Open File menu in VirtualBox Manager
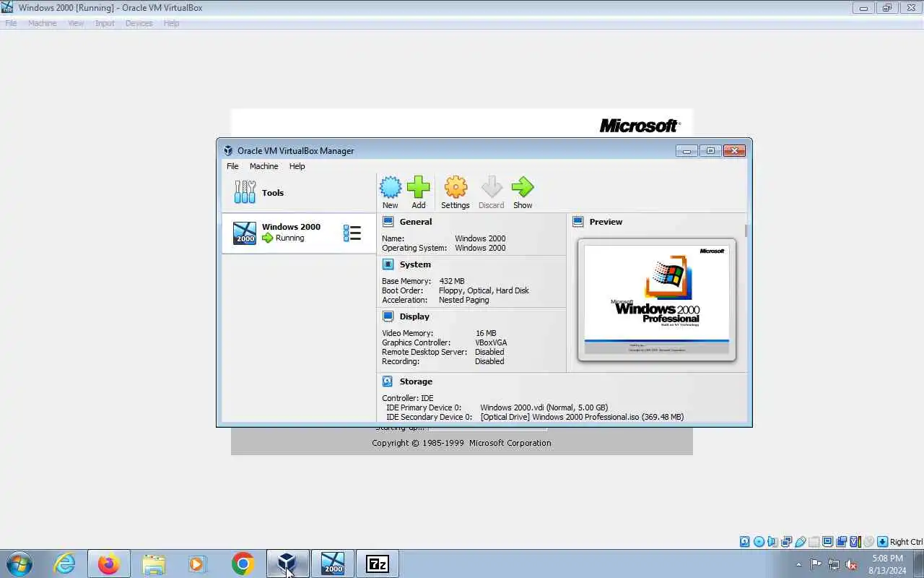This screenshot has height=578, width=924. tap(232, 166)
